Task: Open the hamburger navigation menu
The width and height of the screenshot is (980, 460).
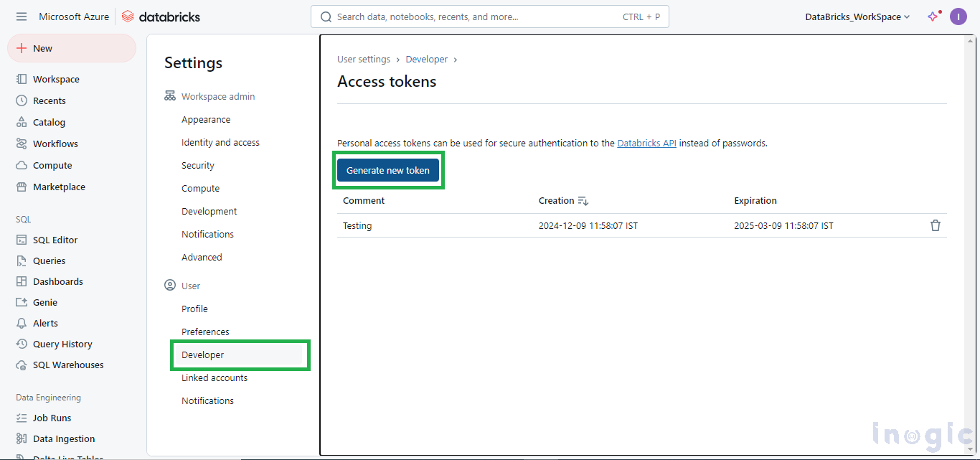Action: (x=22, y=17)
